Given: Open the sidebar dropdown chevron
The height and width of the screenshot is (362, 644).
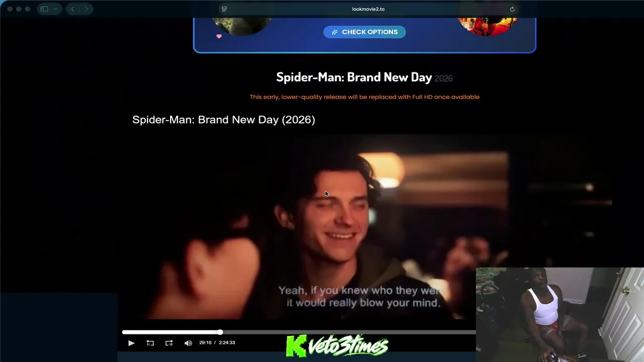Looking at the screenshot, I should click(x=55, y=9).
